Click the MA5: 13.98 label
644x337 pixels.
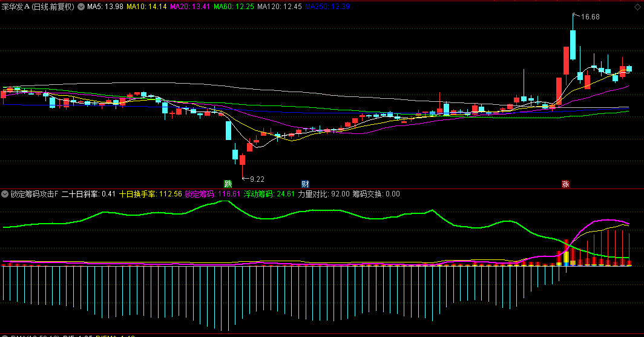coord(105,7)
